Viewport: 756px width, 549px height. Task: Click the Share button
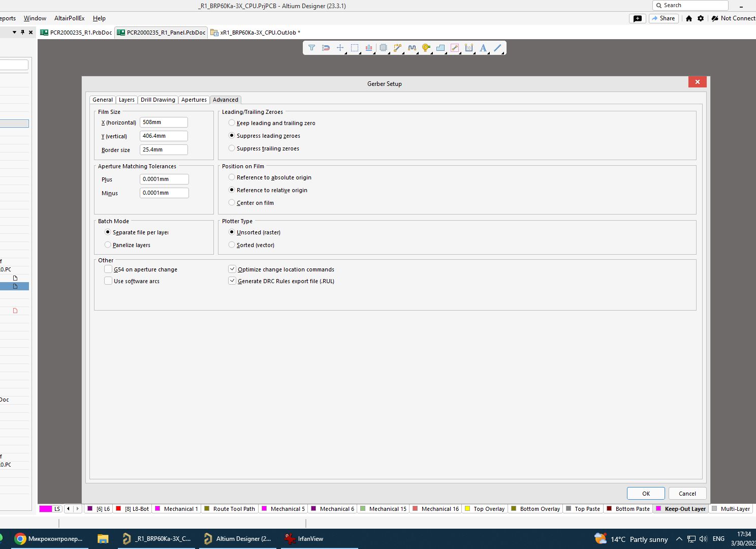click(664, 18)
